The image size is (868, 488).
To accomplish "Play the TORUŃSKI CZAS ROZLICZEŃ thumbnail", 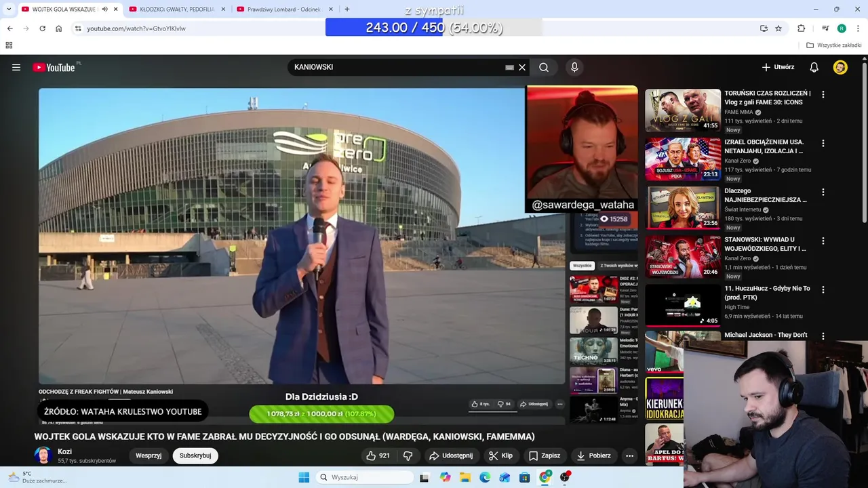I will [x=683, y=110].
